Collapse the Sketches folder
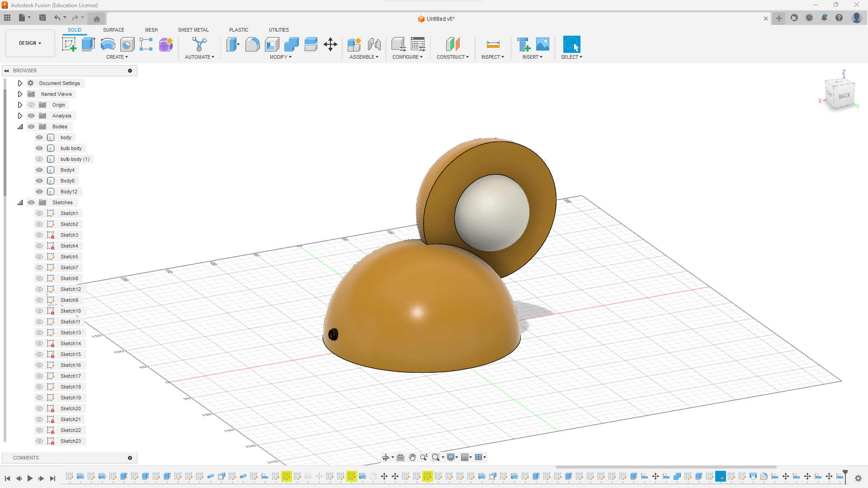 click(x=20, y=202)
